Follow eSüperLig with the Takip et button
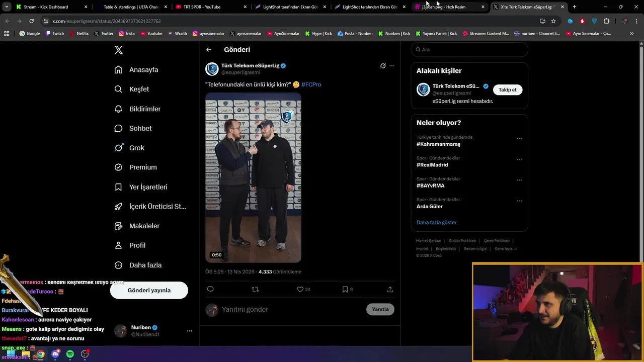 click(x=507, y=90)
